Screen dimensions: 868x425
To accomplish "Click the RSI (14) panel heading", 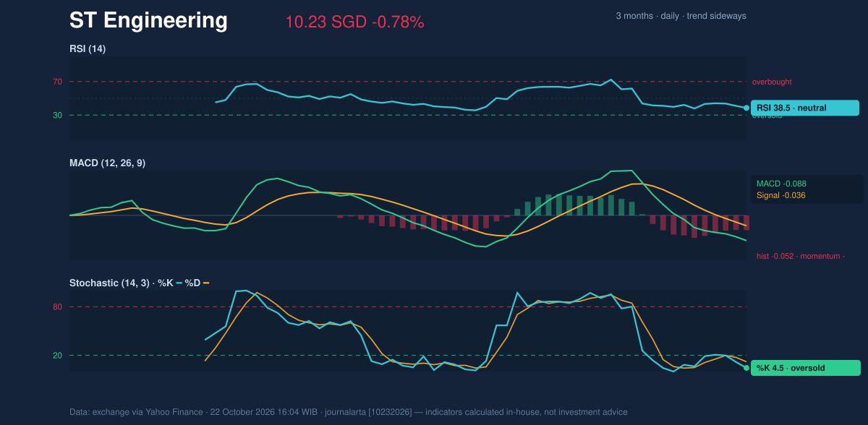I will (x=88, y=49).
